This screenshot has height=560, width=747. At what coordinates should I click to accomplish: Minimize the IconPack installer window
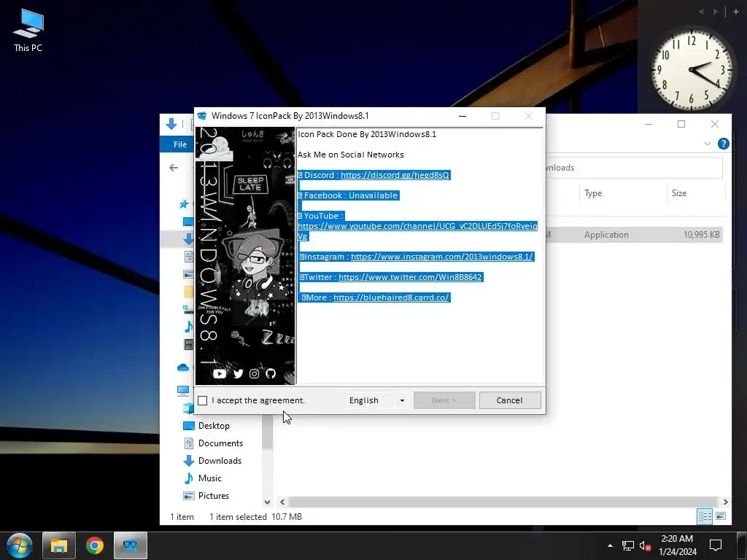coord(462,116)
